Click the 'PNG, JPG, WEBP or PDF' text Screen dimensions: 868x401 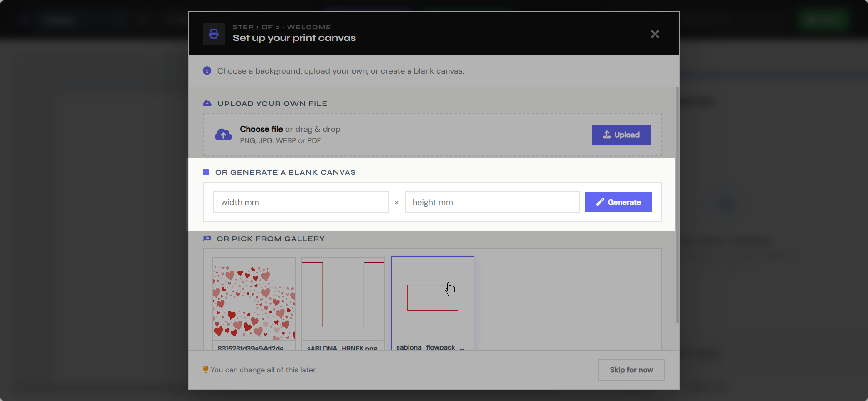click(x=280, y=141)
